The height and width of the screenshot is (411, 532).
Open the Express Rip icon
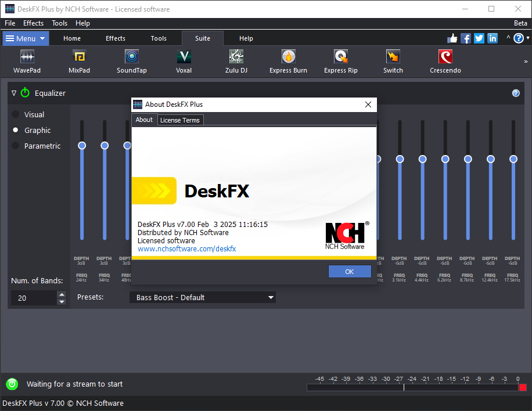[341, 62]
